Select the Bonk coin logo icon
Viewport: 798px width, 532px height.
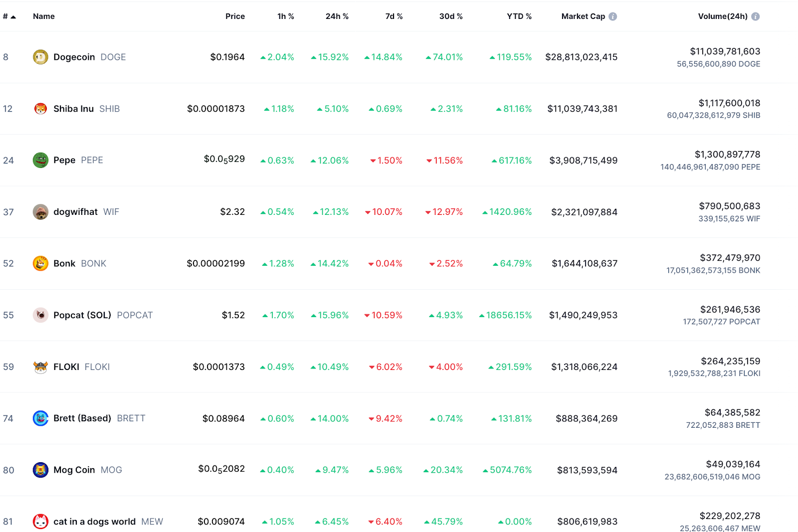click(x=40, y=263)
